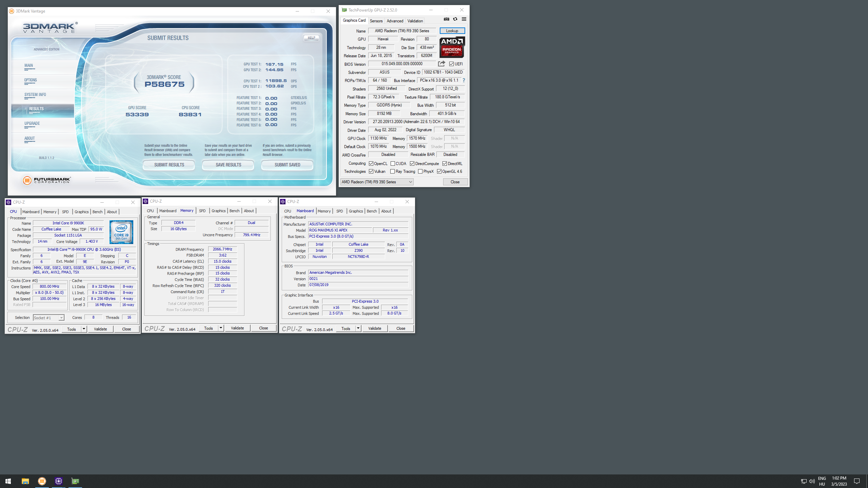
Task: Click the DRAM Frequency value 2066.7 MHz
Action: (222, 249)
